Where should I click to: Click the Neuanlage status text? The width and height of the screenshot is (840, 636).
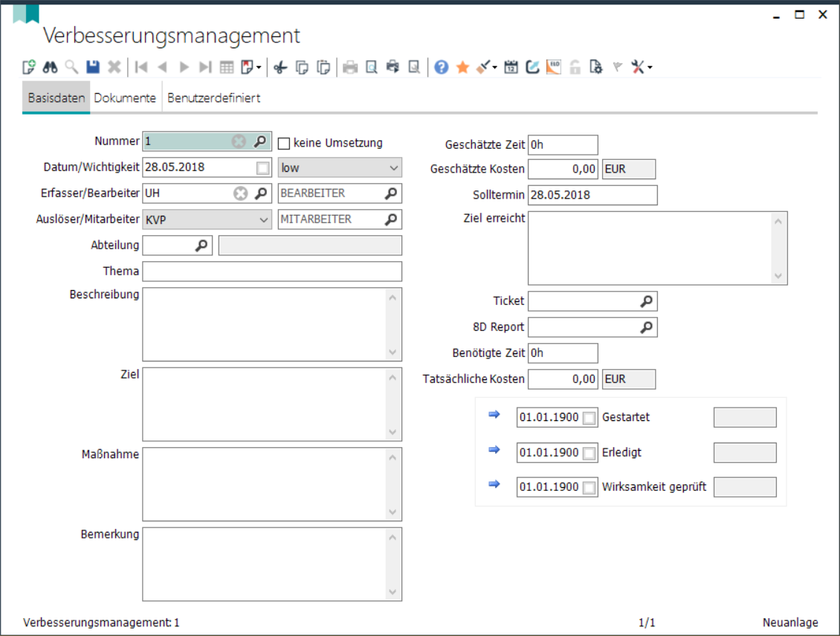tap(790, 623)
